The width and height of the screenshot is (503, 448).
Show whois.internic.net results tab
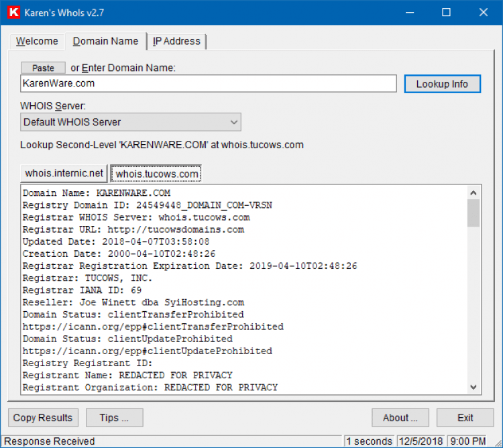[64, 174]
